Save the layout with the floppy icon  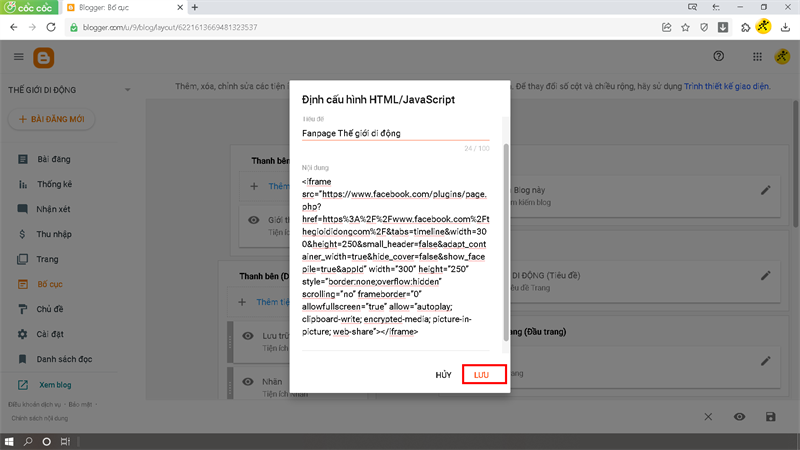coord(770,417)
